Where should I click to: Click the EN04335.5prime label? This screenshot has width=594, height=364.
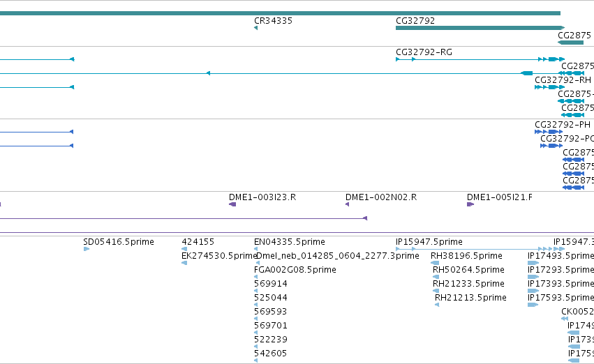[290, 242]
